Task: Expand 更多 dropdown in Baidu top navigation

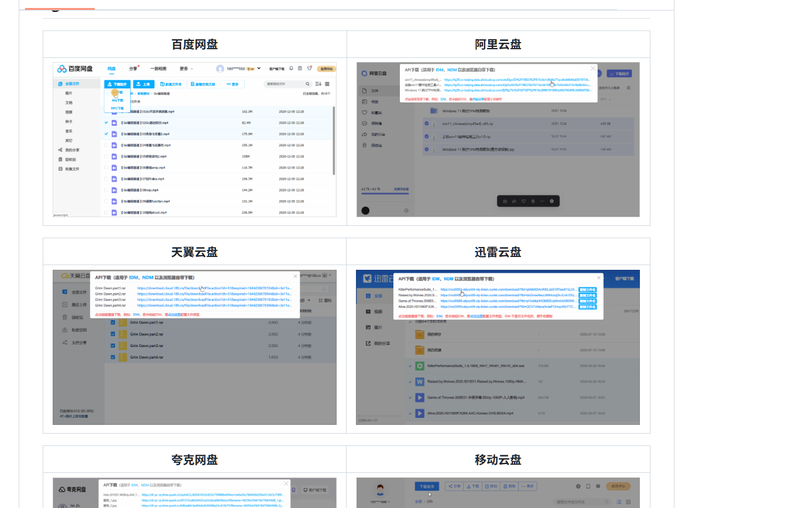Action: tap(186, 68)
